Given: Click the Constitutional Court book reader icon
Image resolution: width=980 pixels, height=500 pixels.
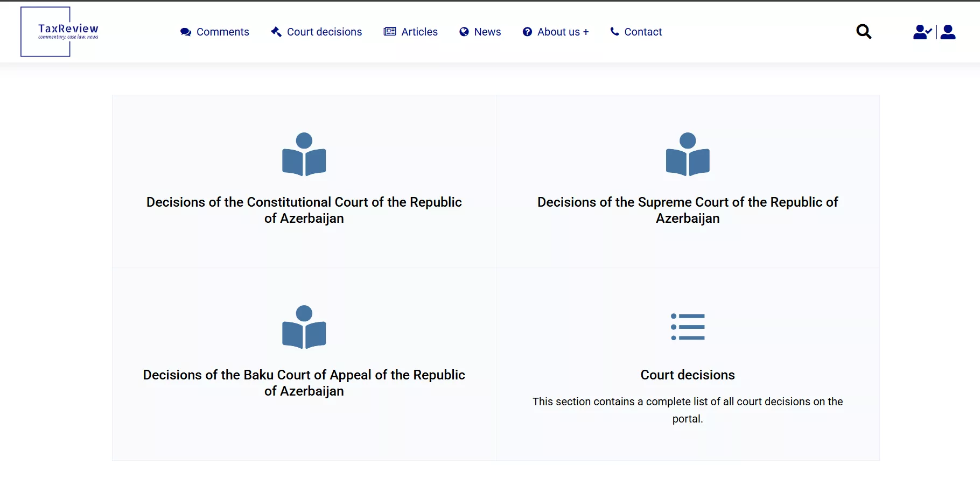Looking at the screenshot, I should [304, 154].
